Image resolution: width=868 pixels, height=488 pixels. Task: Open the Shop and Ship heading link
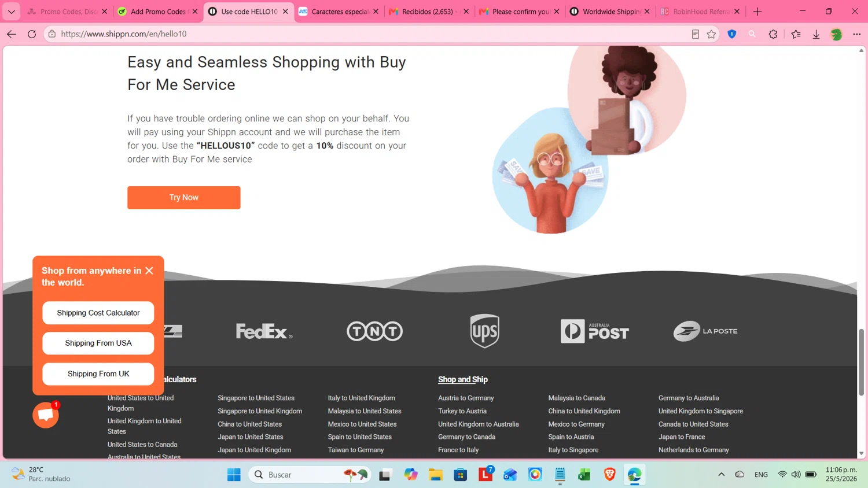click(463, 380)
